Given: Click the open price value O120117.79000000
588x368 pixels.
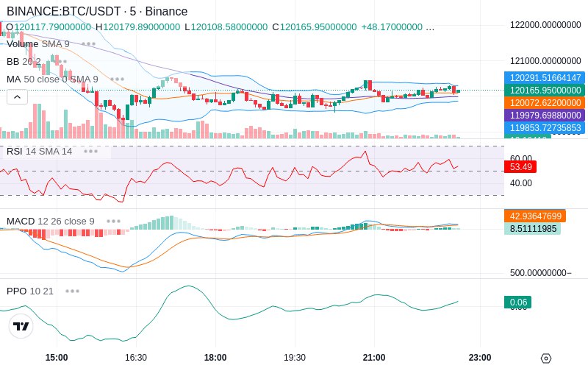Looking at the screenshot, I should tap(49, 27).
